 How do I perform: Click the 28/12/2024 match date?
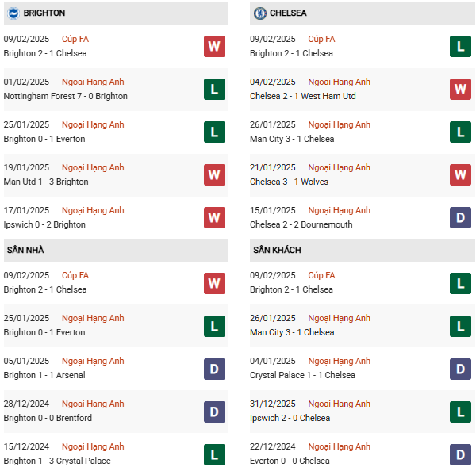point(26,404)
